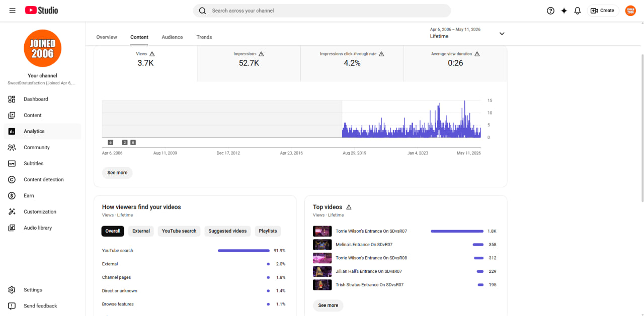This screenshot has width=644, height=316.
Task: Click warning icon beside click-through rate
Action: tap(381, 54)
